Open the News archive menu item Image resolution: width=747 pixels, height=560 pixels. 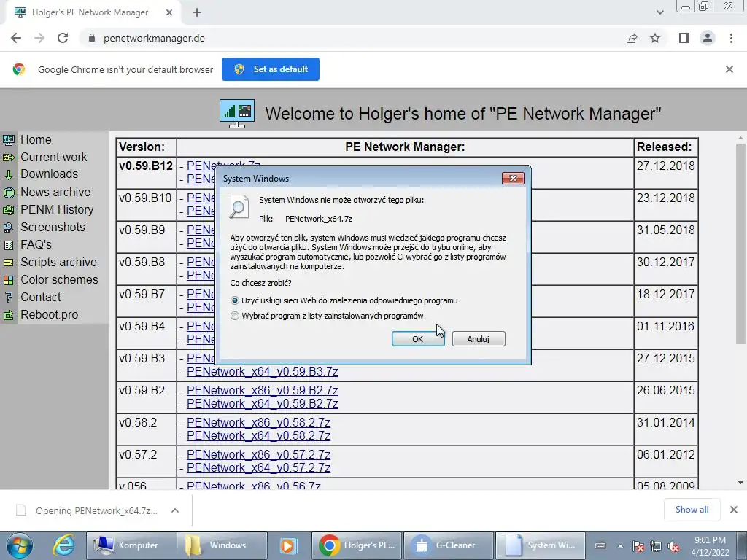(x=55, y=192)
